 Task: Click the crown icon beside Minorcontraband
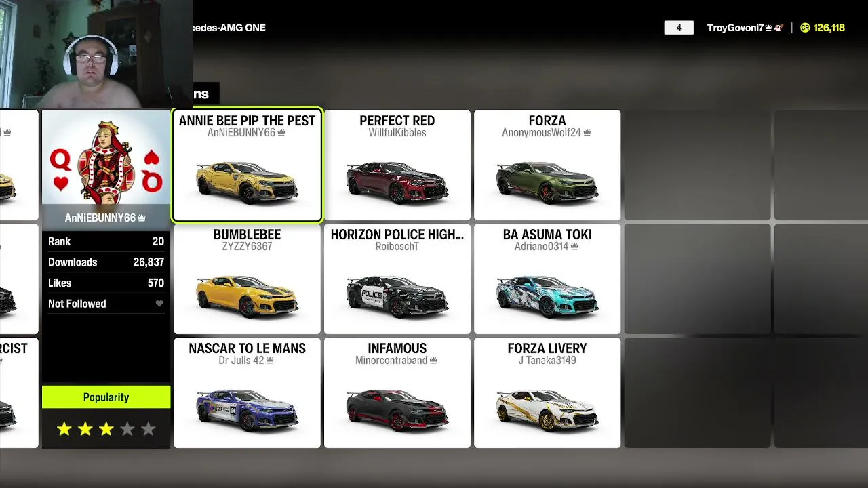tap(434, 361)
